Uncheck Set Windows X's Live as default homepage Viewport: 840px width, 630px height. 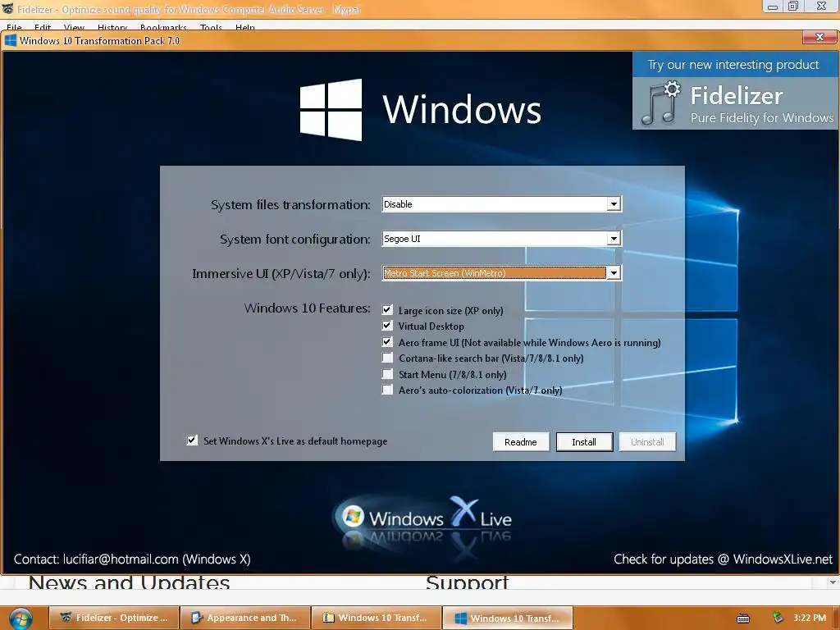pos(192,441)
